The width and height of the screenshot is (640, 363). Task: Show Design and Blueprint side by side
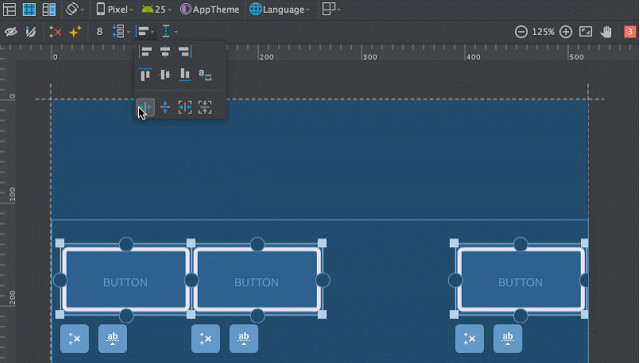[x=49, y=9]
